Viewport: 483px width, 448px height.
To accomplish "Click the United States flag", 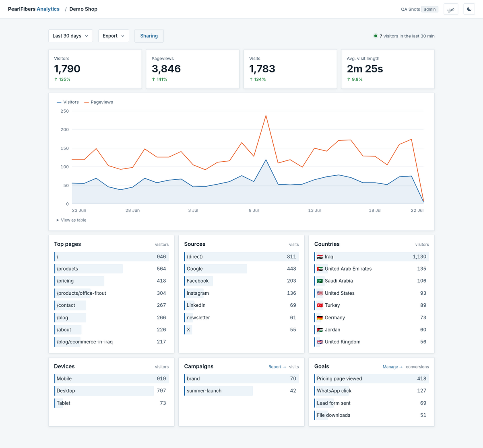I will pos(320,293).
